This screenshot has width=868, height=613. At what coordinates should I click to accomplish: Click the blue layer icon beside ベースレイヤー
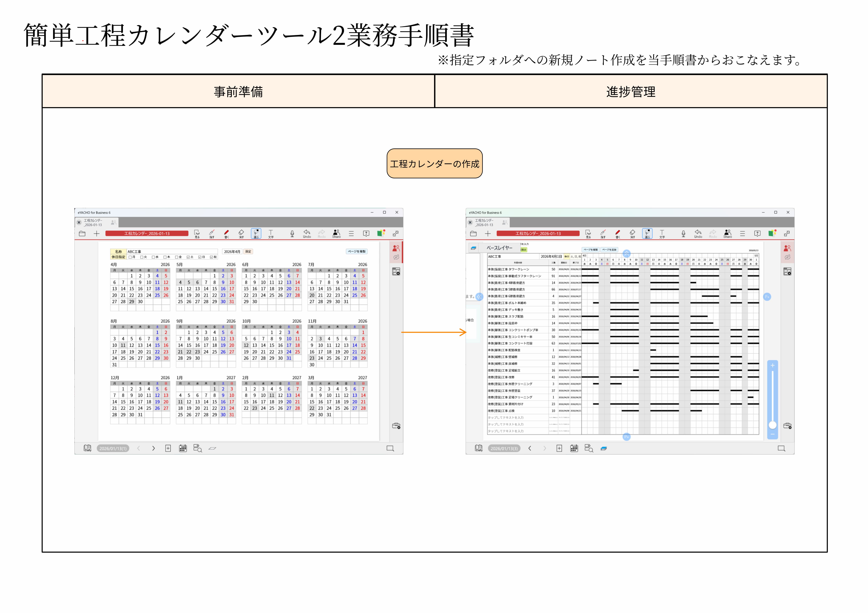(473, 248)
